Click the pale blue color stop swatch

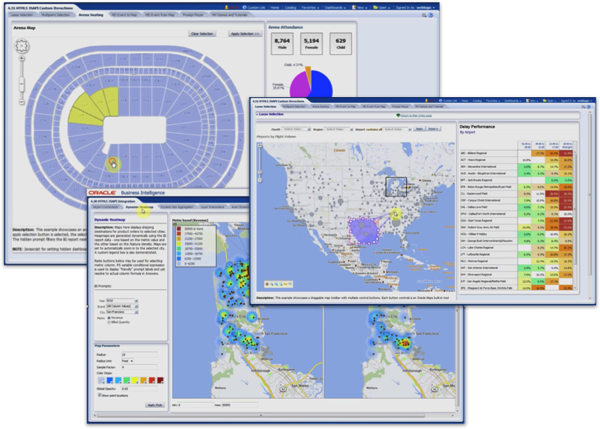[x=101, y=380]
